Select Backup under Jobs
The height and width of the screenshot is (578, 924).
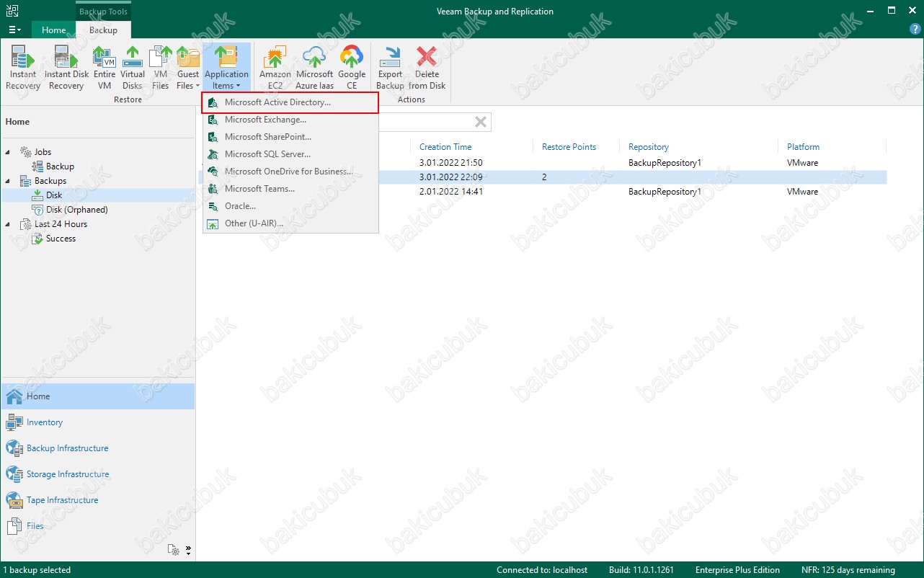click(53, 166)
